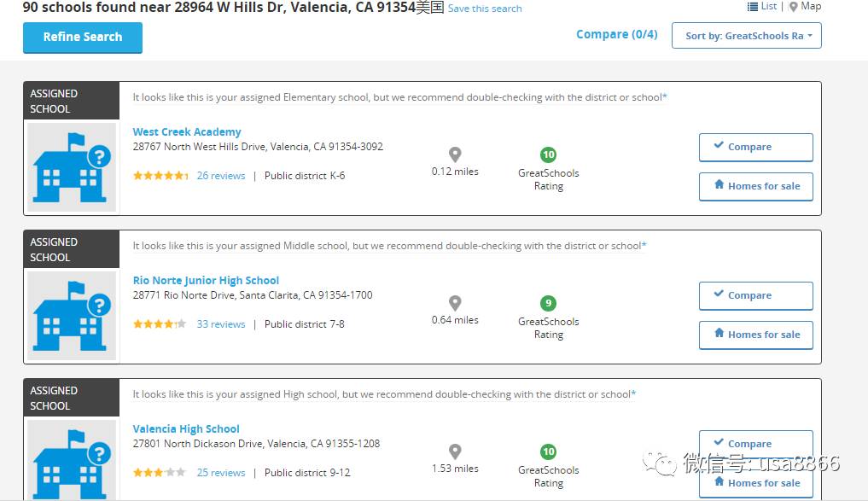Click the Save this search link
This screenshot has width=868, height=501.
click(x=485, y=9)
